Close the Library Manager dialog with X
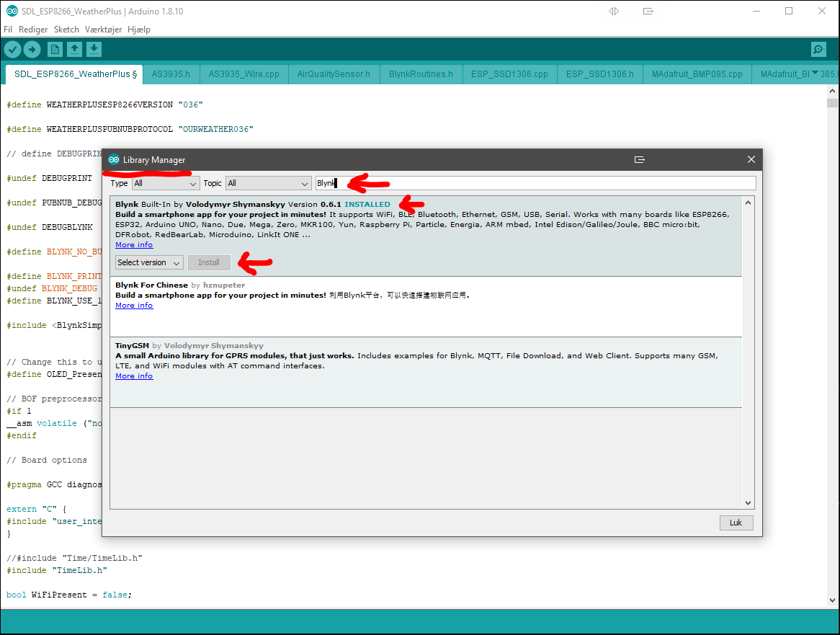This screenshot has height=635, width=840. (751, 160)
